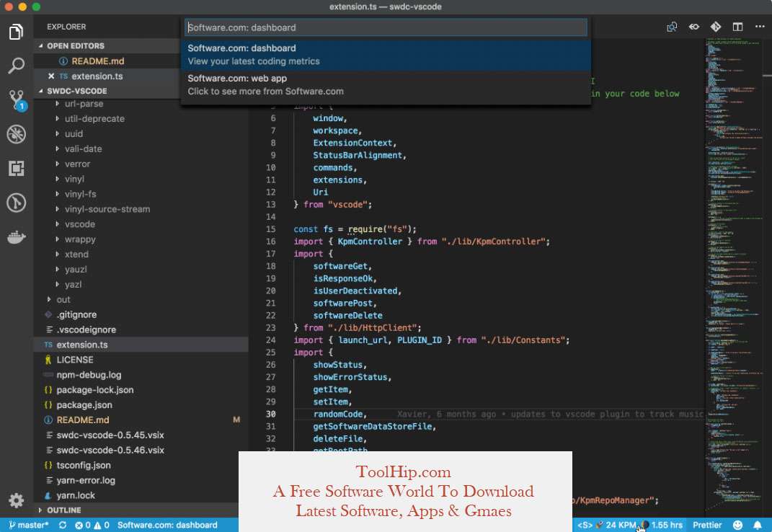Screen dimensions: 772x532
Task: Open the Explorer view in the activity bar
Action: 16,32
